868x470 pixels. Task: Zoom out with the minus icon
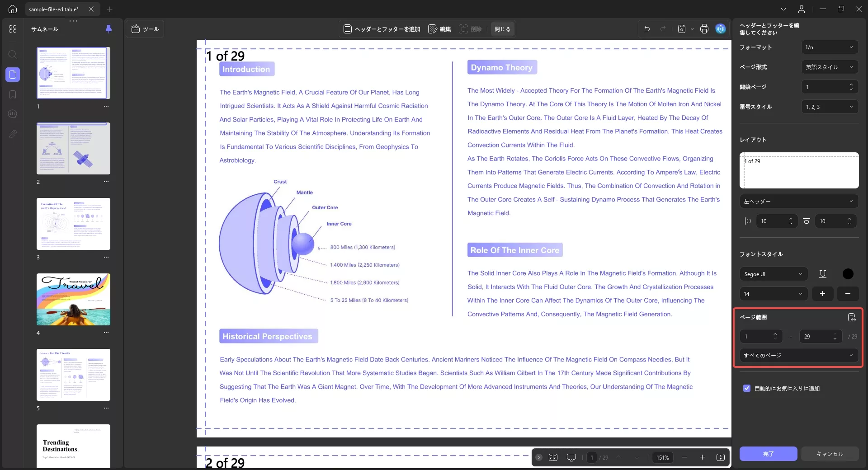(x=684, y=457)
